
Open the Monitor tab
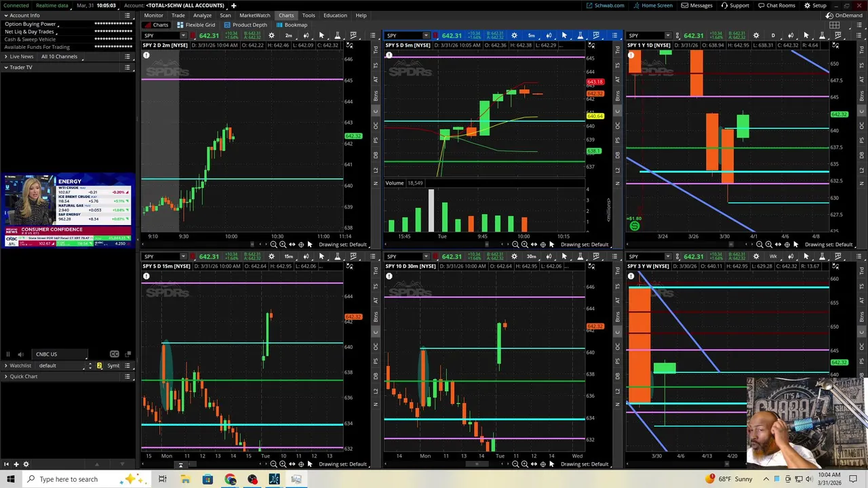point(153,15)
